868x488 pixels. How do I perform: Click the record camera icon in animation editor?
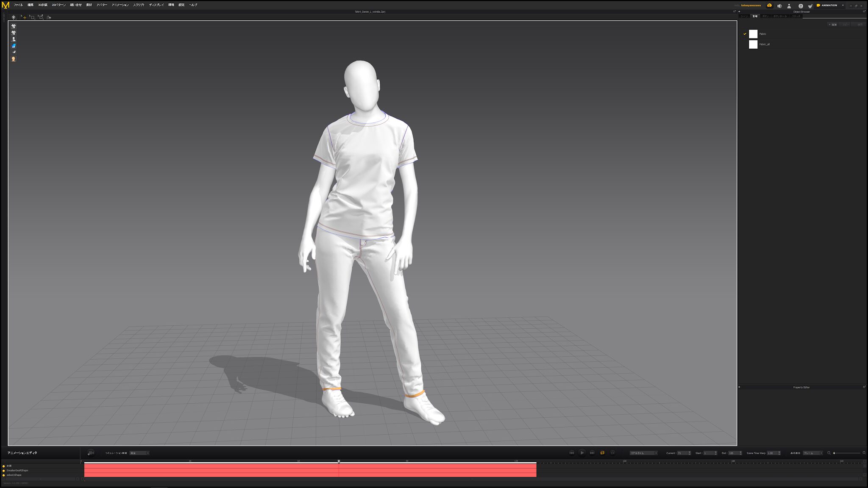pos(90,453)
